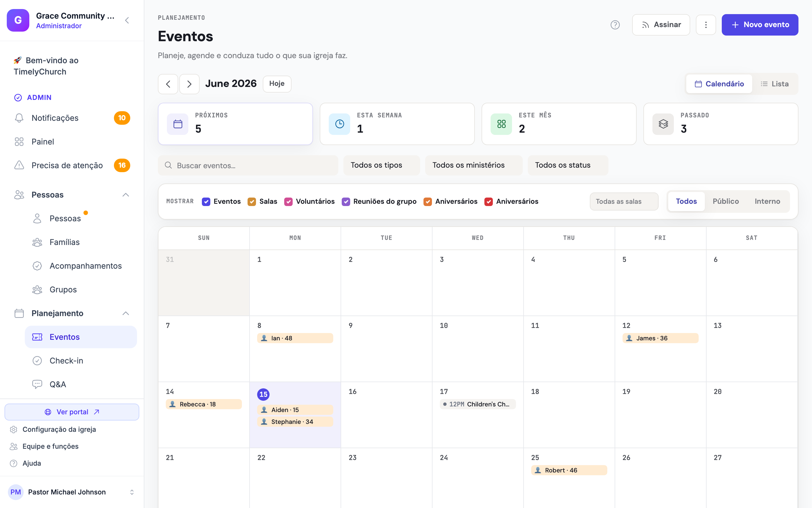The width and height of the screenshot is (812, 508).
Task: Click the Equipe e funções people icon
Action: [x=14, y=446]
